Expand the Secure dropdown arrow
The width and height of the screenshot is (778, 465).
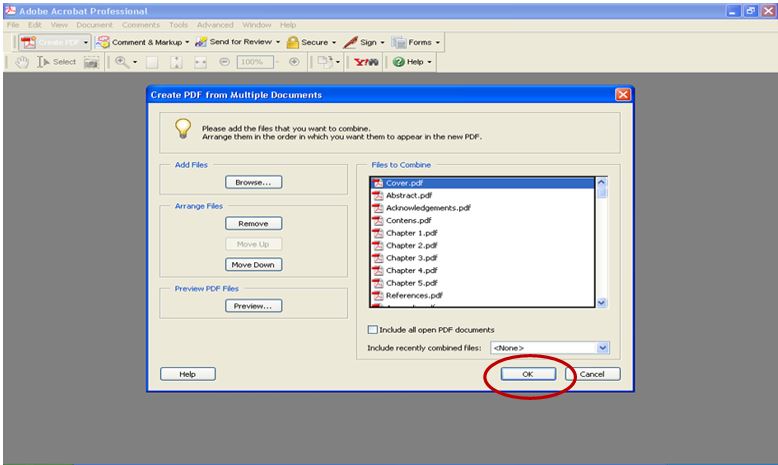[334, 43]
